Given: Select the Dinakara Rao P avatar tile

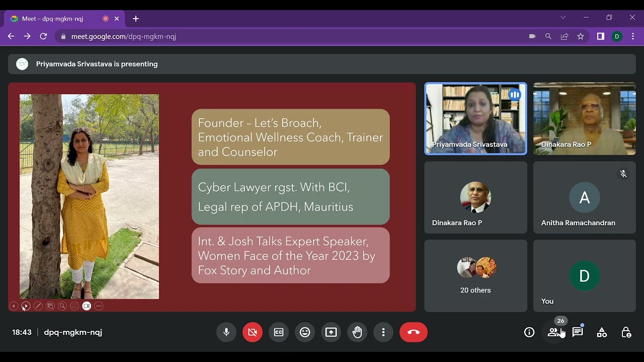Looking at the screenshot, I should click(x=475, y=197).
